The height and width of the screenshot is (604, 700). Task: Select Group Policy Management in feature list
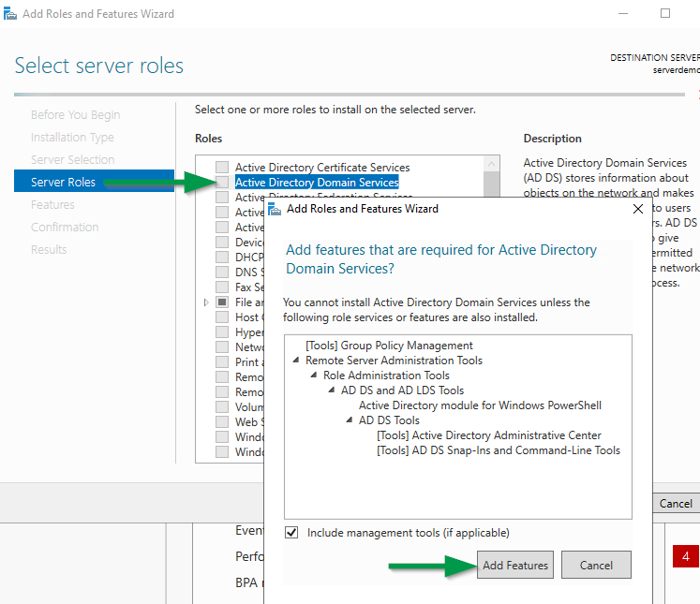click(x=389, y=346)
